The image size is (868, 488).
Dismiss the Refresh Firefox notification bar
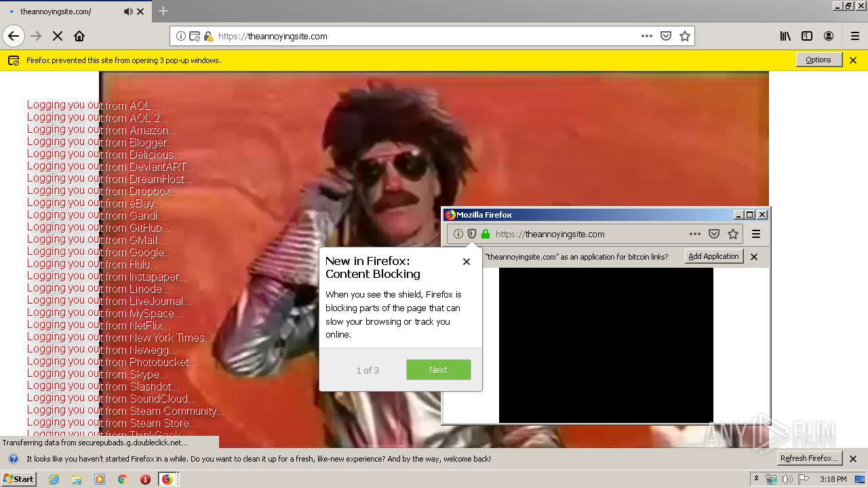tap(853, 459)
